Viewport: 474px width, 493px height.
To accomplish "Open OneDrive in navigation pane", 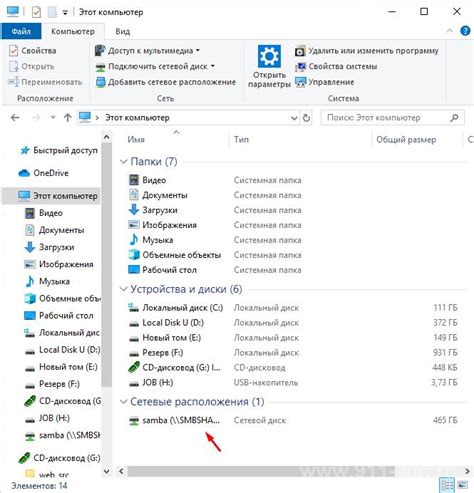I will pos(43,173).
